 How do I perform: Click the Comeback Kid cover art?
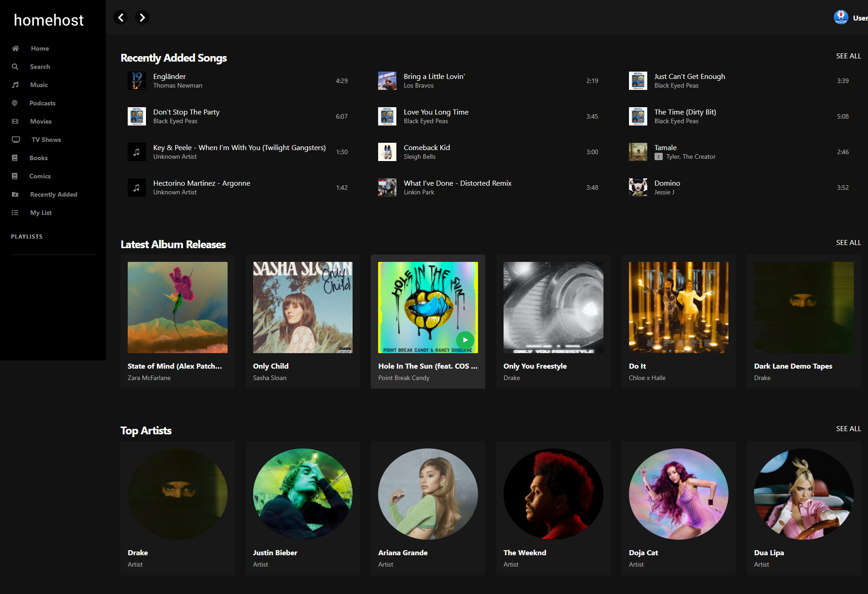tap(387, 152)
